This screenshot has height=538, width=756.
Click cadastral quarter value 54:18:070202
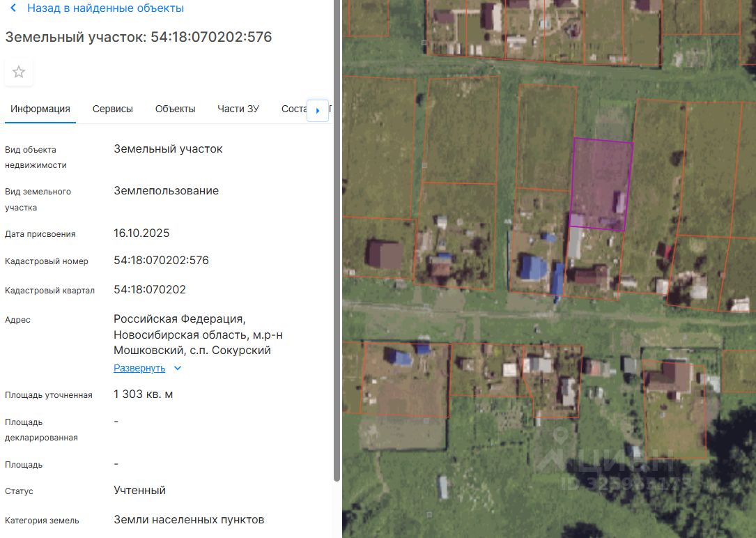click(150, 290)
